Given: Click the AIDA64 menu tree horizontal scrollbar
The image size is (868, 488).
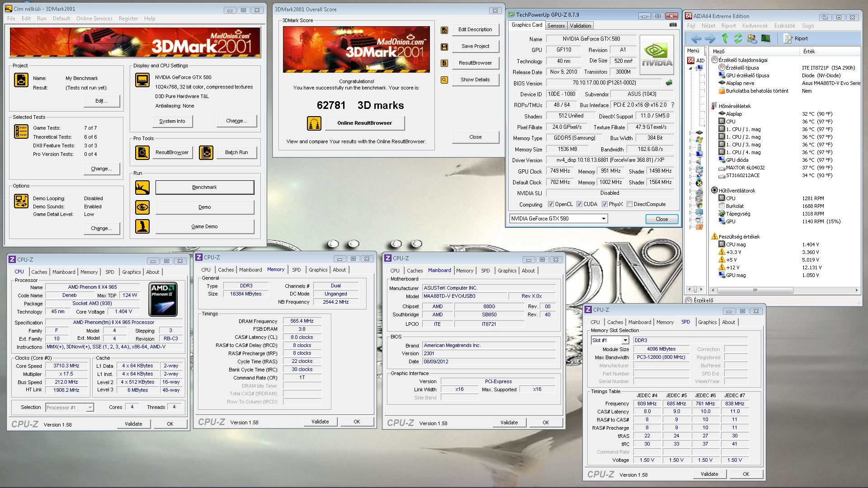Looking at the screenshot, I should (695, 289).
